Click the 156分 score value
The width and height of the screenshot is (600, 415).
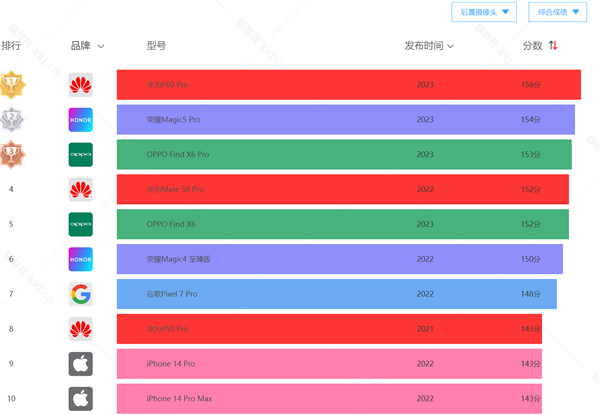(530, 85)
